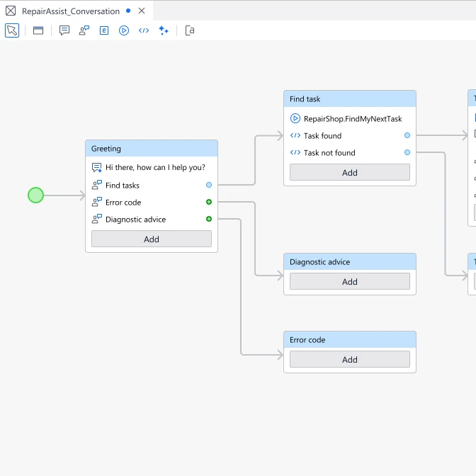Click the intent icon beside Error code row
476x476 pixels.
pyautogui.click(x=97, y=202)
